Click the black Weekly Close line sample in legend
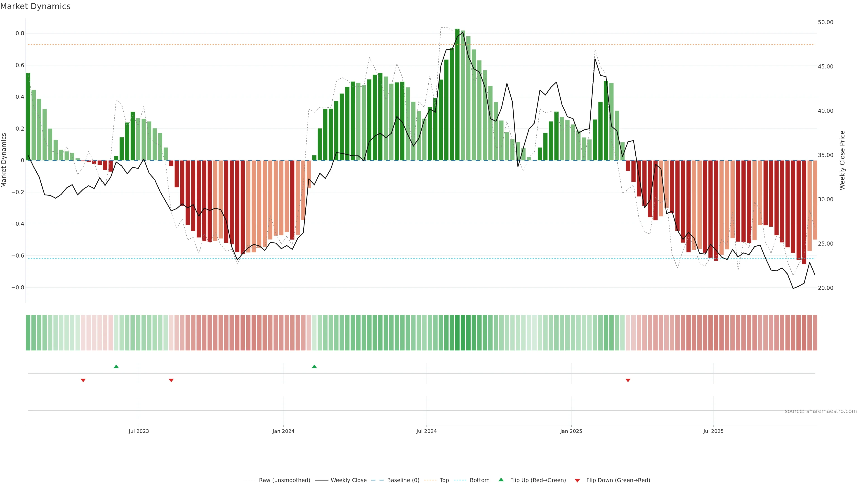Image resolution: width=868 pixels, height=488 pixels. click(321, 480)
